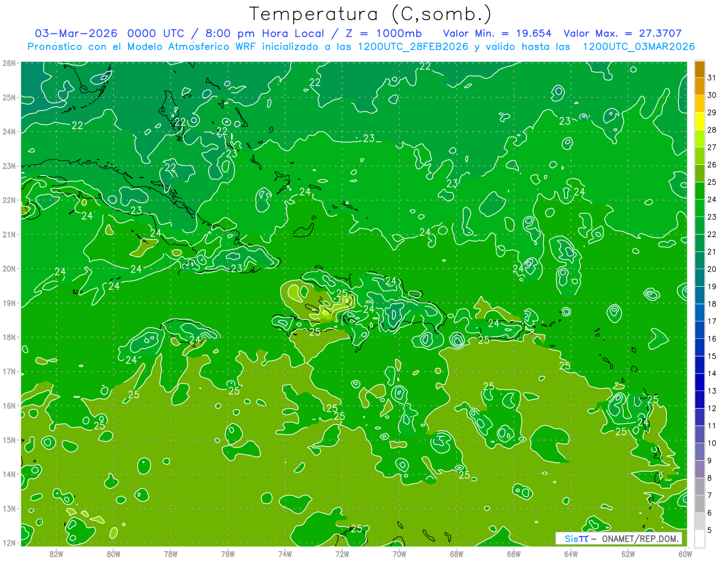Select the date text '03-Mar-2026'
Image resolution: width=728 pixels, height=562 pixels.
pyautogui.click(x=76, y=33)
